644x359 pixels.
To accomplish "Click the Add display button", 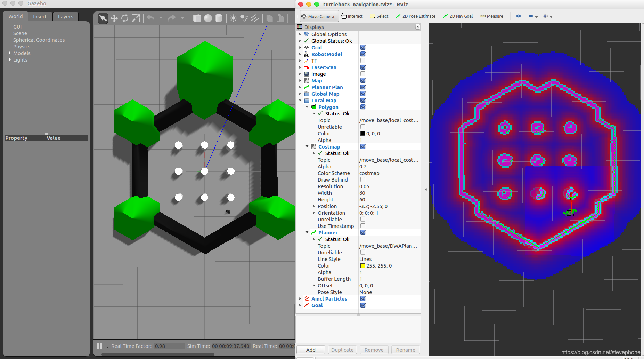I will [311, 350].
